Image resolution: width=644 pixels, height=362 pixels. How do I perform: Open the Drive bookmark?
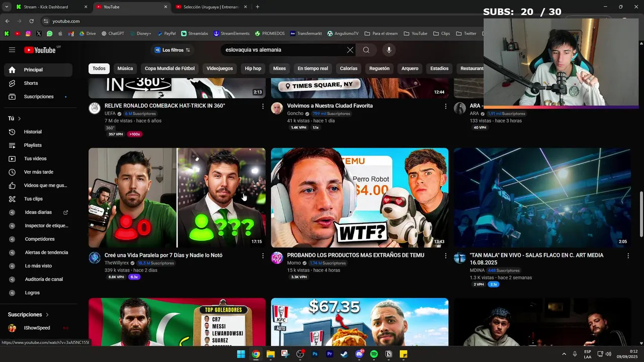tap(87, 34)
